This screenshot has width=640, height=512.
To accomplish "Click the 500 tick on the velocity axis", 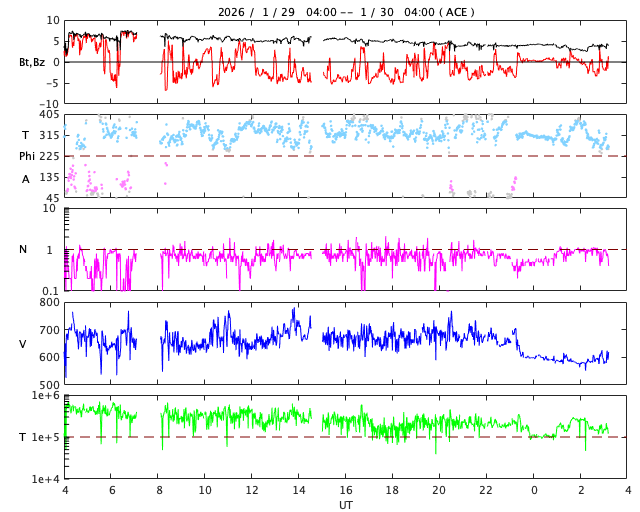I will (48, 385).
